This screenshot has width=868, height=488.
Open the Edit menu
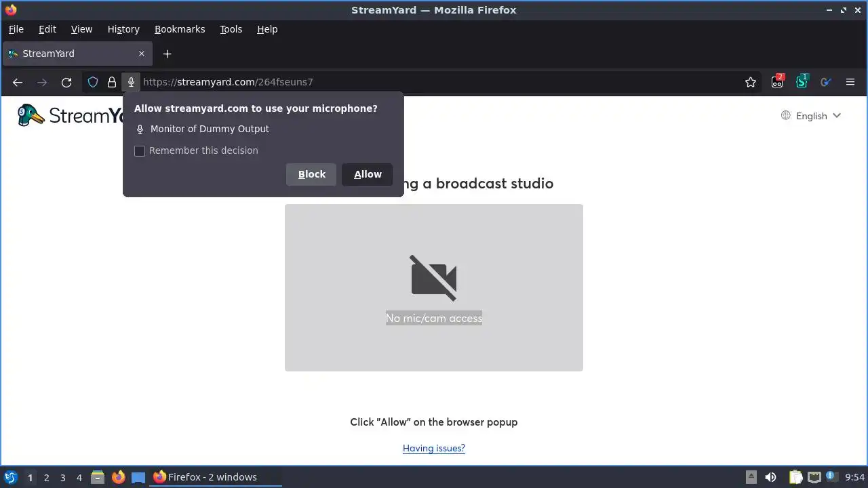[47, 29]
